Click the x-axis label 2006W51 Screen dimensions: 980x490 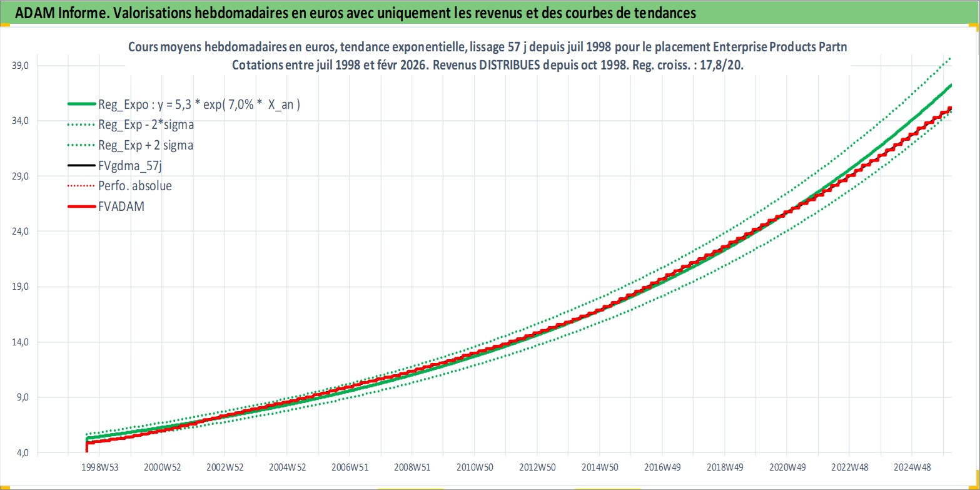350,467
